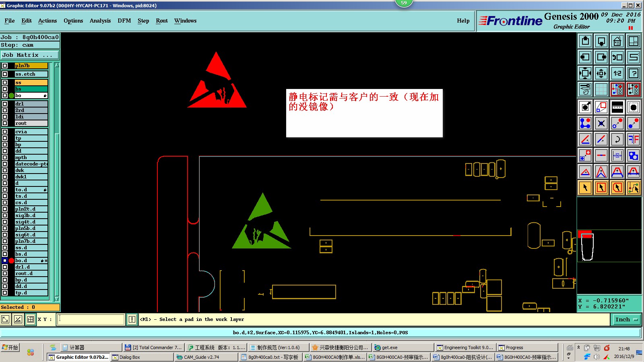Viewport: 644px width, 362px height.
Task: Click the plain arrow select pointer icon
Action: 585,188
